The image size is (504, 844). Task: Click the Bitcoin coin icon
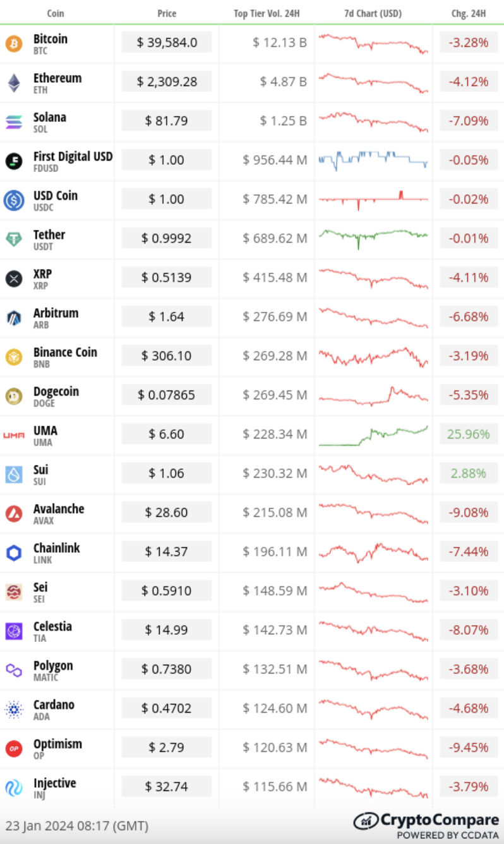(13, 44)
